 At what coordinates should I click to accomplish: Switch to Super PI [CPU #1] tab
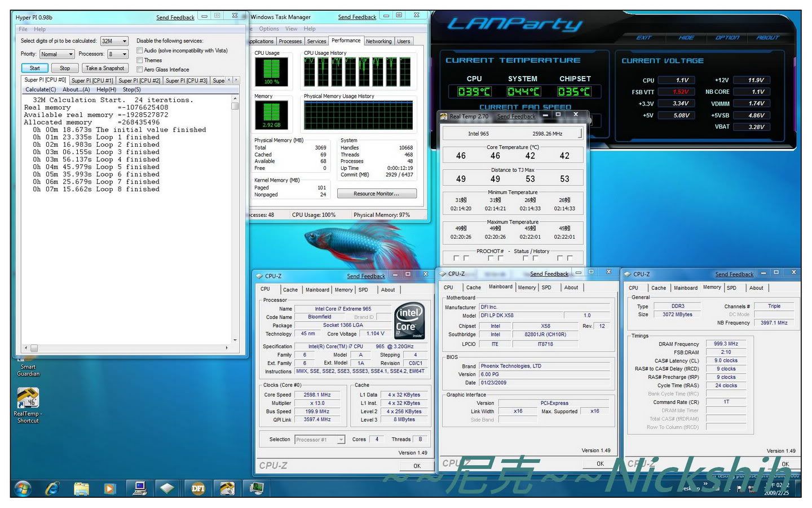coord(92,81)
